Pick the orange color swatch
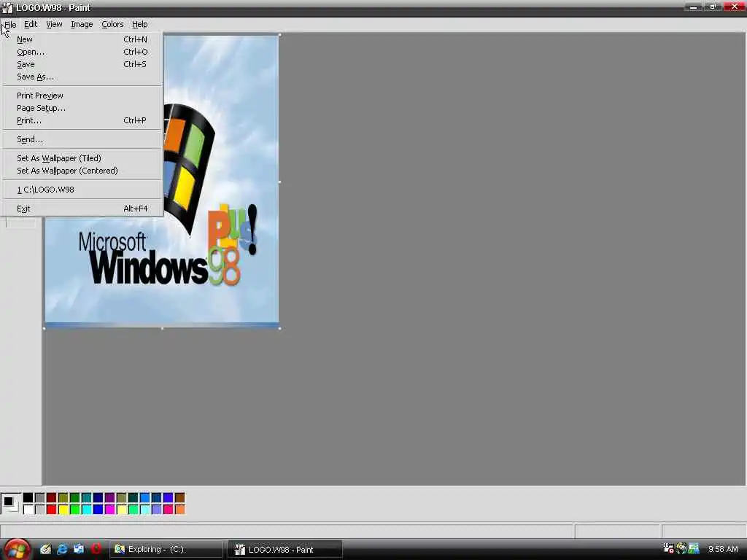 179,510
